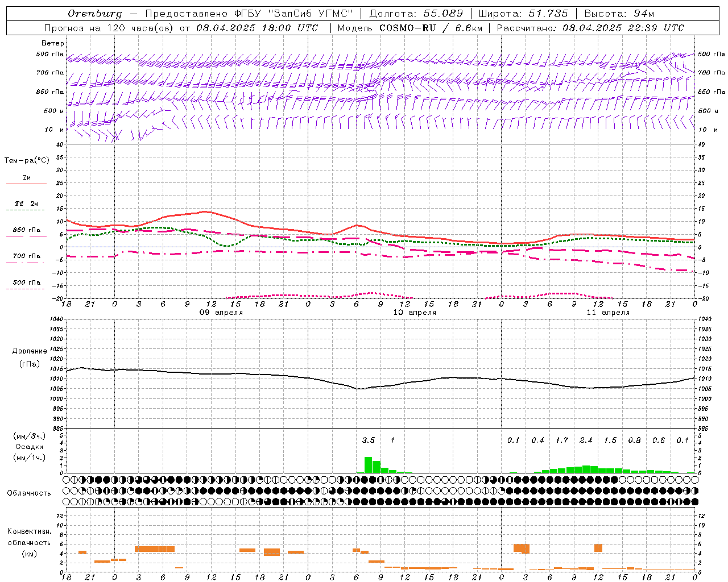The height and width of the screenshot is (582, 728).
Task: Click the 'Тем-ра(°C)' temperature panel label
Action: tap(27, 160)
